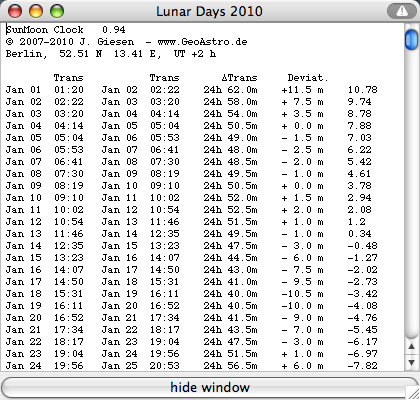Viewport: 420px width, 400px height.
Task: Click the 24h 48.5m value
Action: (230, 162)
